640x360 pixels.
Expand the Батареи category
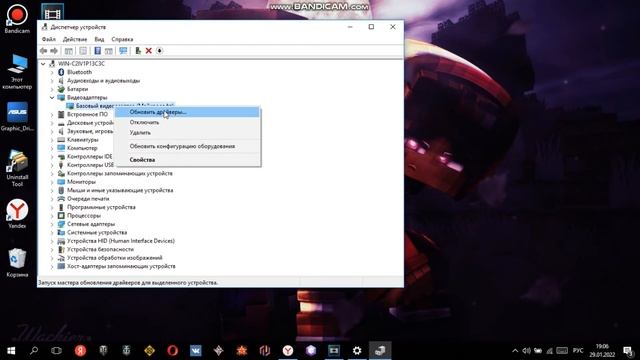tap(52, 89)
